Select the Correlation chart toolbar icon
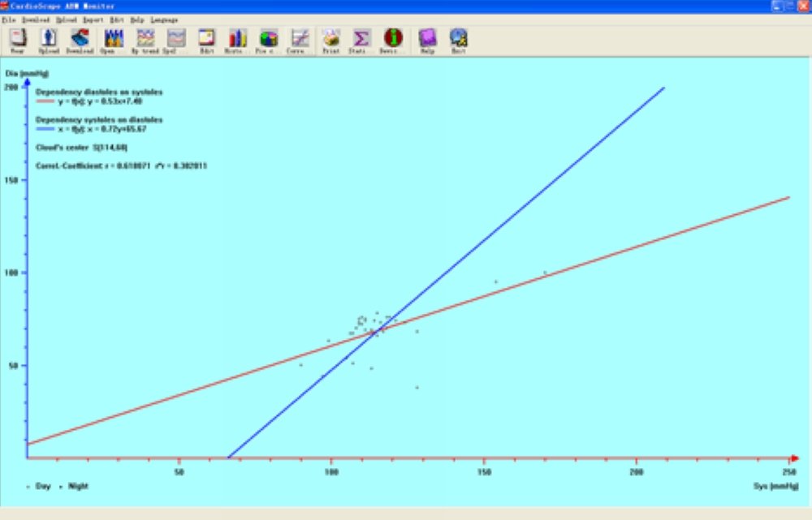812x520 pixels. coord(300,41)
